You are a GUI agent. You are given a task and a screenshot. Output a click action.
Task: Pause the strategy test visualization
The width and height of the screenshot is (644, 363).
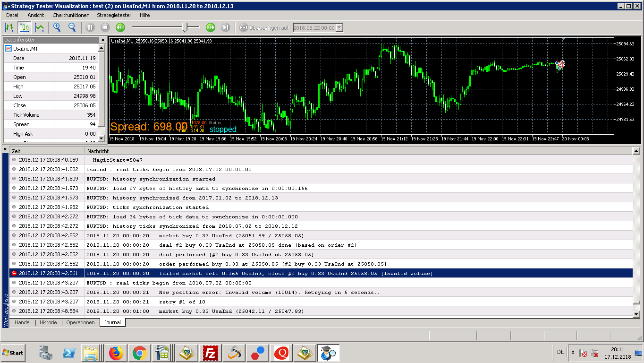(x=90, y=27)
